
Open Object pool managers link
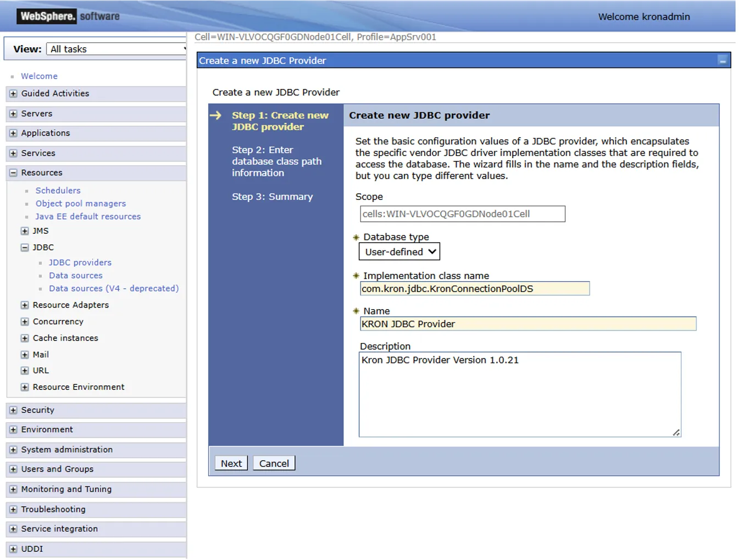point(81,204)
